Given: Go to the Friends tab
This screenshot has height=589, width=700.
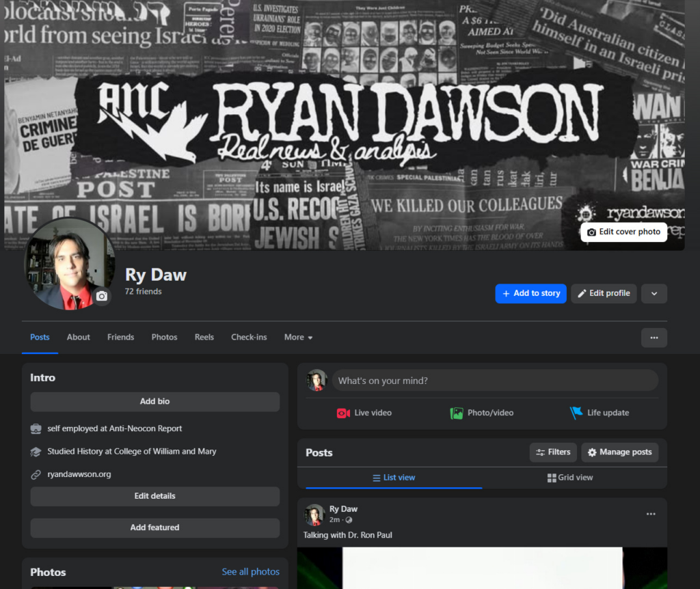Looking at the screenshot, I should click(x=120, y=338).
